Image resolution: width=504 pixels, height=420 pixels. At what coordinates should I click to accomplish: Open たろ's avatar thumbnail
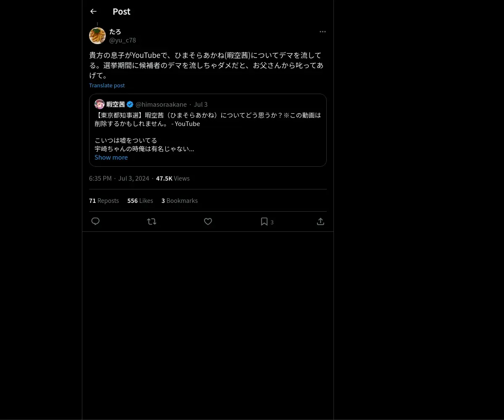[97, 36]
